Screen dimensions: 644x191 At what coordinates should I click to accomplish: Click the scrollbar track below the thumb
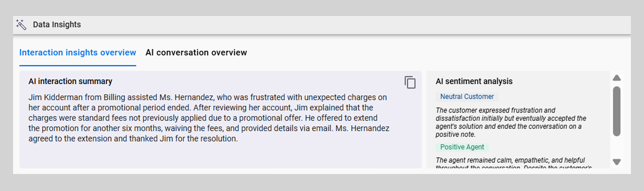[x=617, y=147]
